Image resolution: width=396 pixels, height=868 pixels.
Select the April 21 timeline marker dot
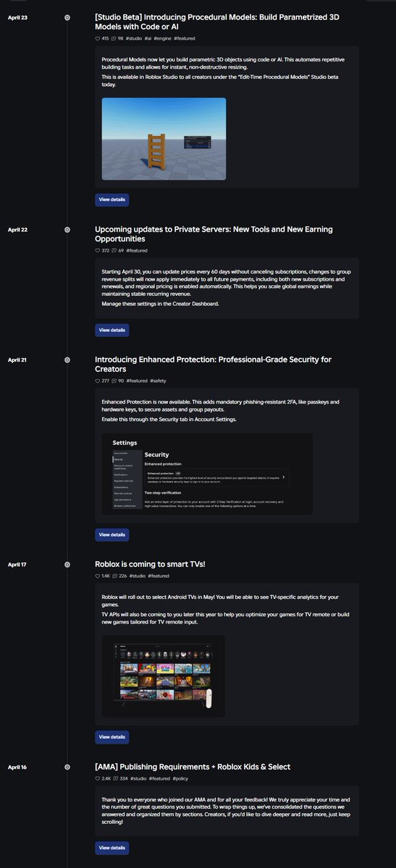tap(67, 359)
